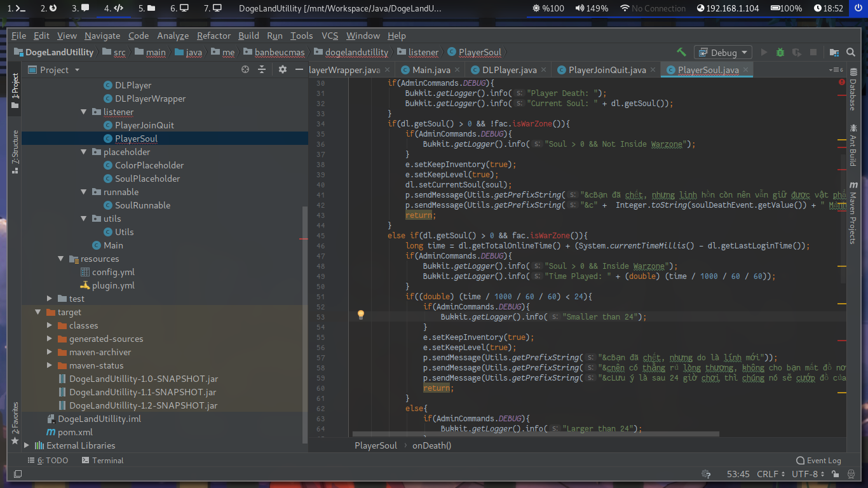This screenshot has height=488, width=868.
Task: Open Project Structure from the toolbar
Action: pos(834,52)
